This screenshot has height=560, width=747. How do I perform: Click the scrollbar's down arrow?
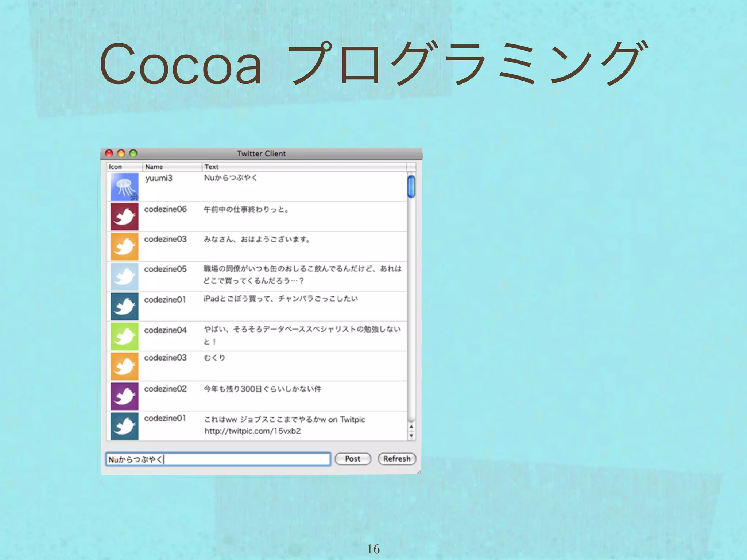(411, 436)
